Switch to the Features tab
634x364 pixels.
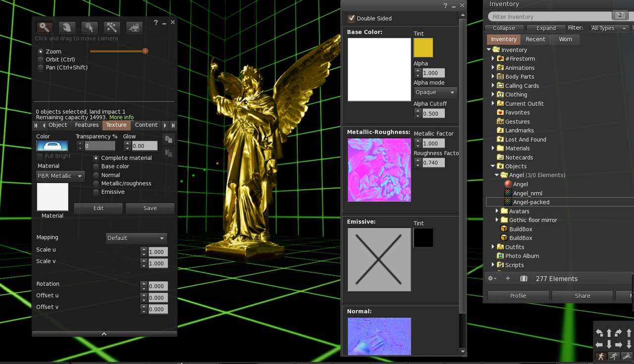pyautogui.click(x=87, y=125)
